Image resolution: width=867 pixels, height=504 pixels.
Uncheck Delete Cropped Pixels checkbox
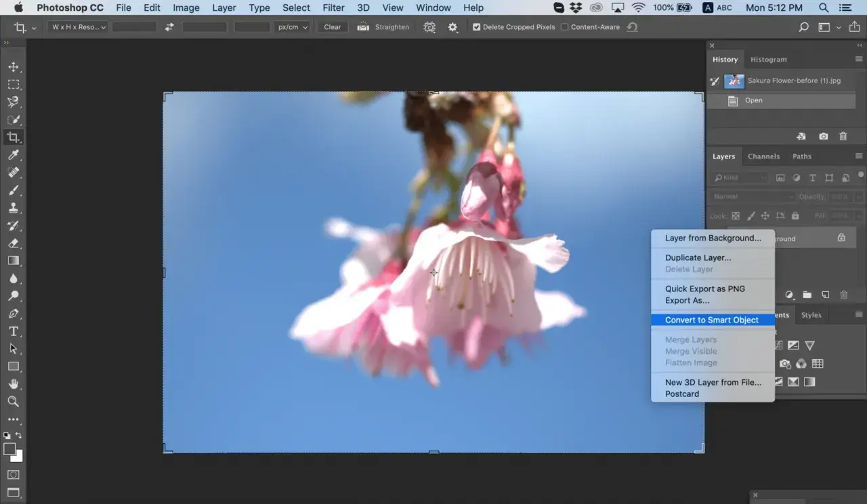pos(477,27)
